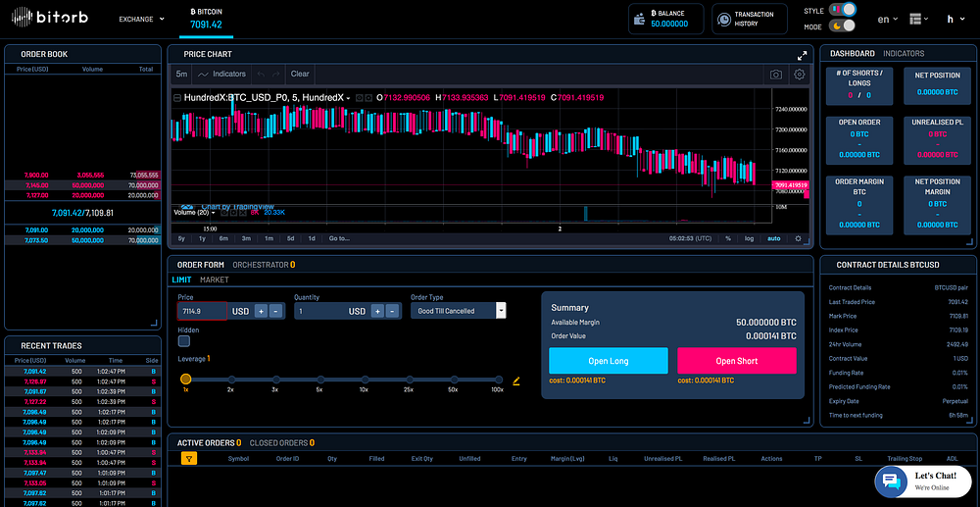Decrease Price with the minus button
The image size is (980, 507).
tap(275, 311)
